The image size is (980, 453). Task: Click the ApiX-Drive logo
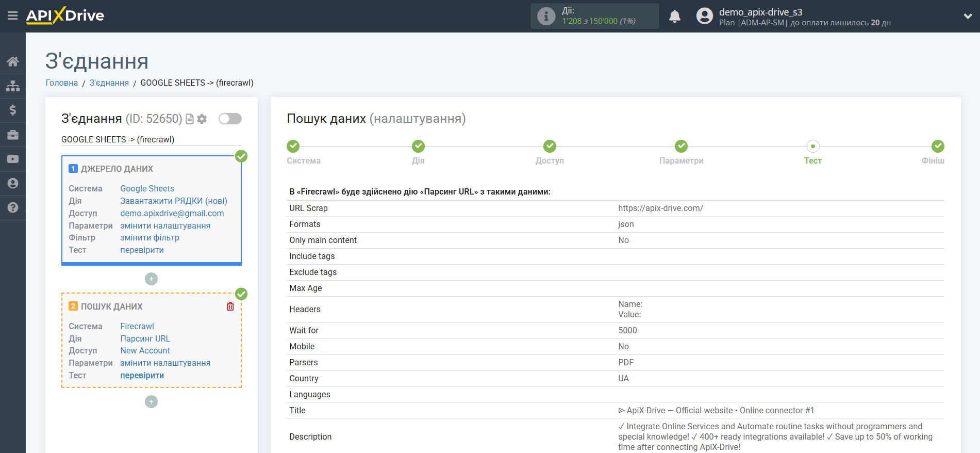click(65, 16)
